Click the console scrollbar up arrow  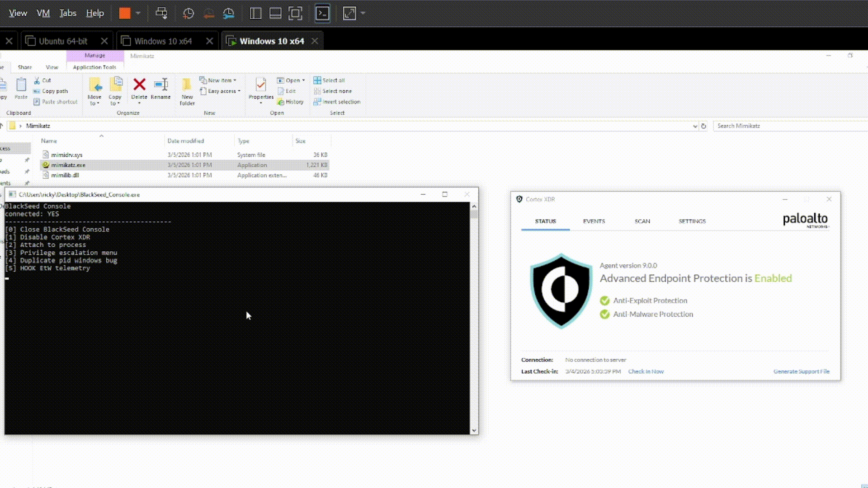point(474,206)
